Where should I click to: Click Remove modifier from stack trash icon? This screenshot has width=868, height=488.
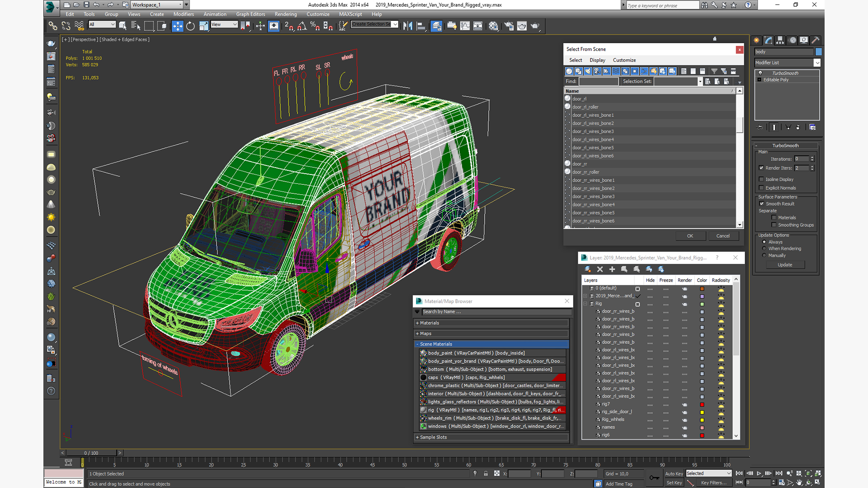[798, 127]
